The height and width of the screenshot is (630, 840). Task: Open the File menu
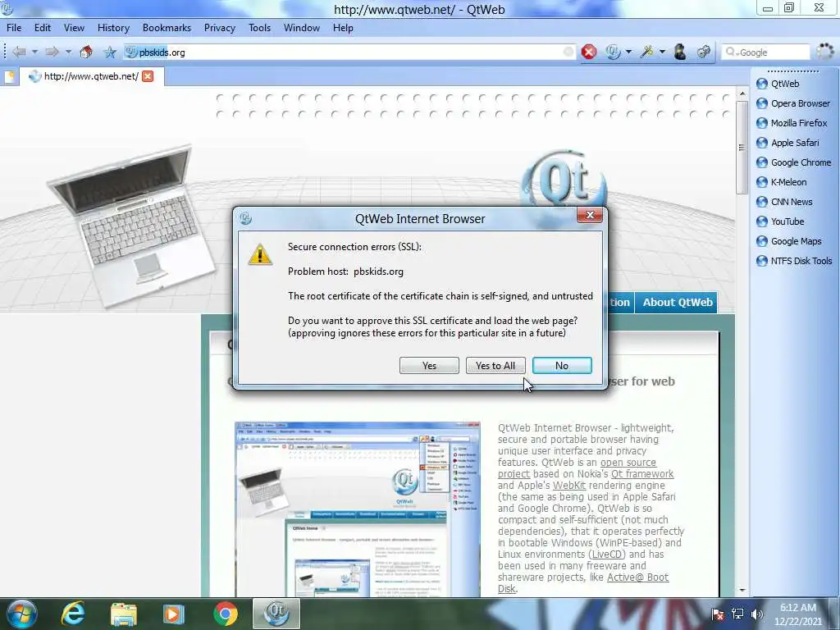coord(14,28)
